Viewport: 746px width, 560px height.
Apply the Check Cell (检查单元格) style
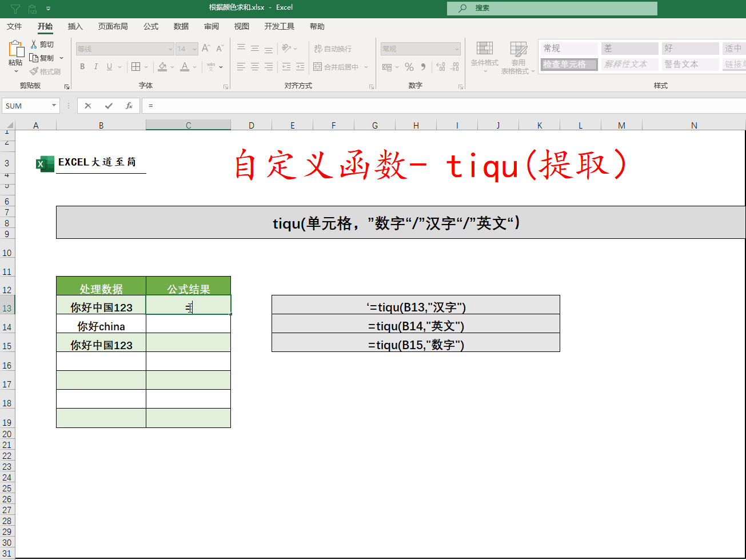click(569, 65)
